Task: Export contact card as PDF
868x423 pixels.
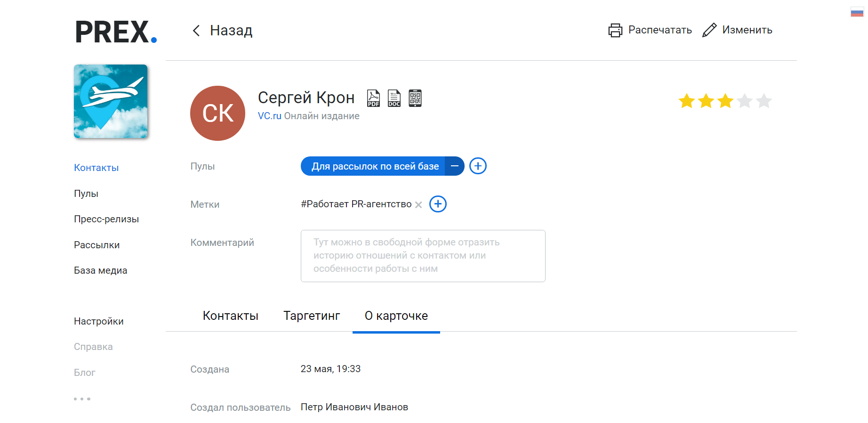Action: 373,98
